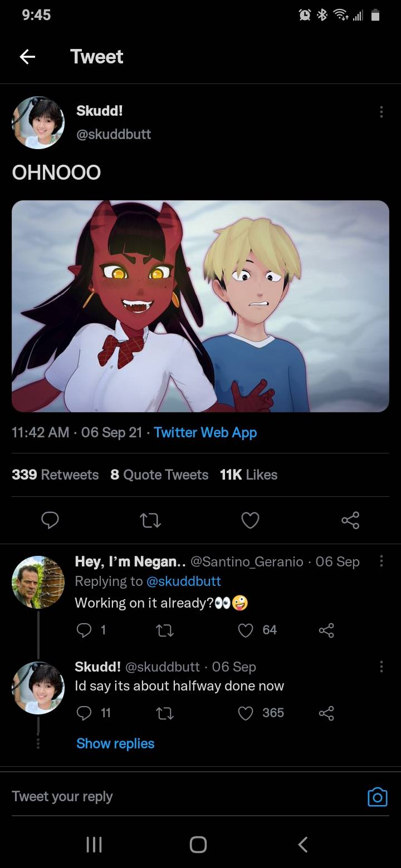401x868 pixels.
Task: Share the main tweet using the share icon
Action: [350, 520]
